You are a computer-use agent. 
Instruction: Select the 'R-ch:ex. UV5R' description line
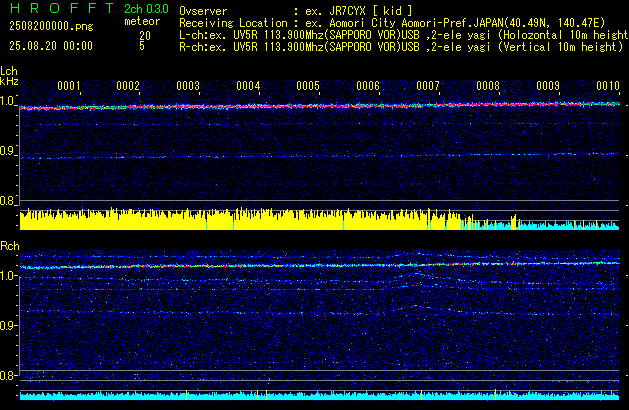(x=401, y=47)
